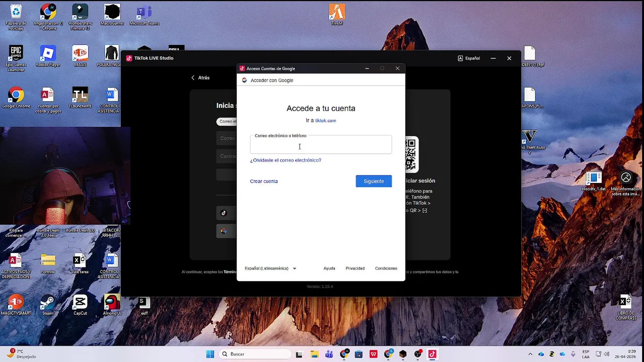
Task: Launch Steam from the desktop
Action: [48, 305]
